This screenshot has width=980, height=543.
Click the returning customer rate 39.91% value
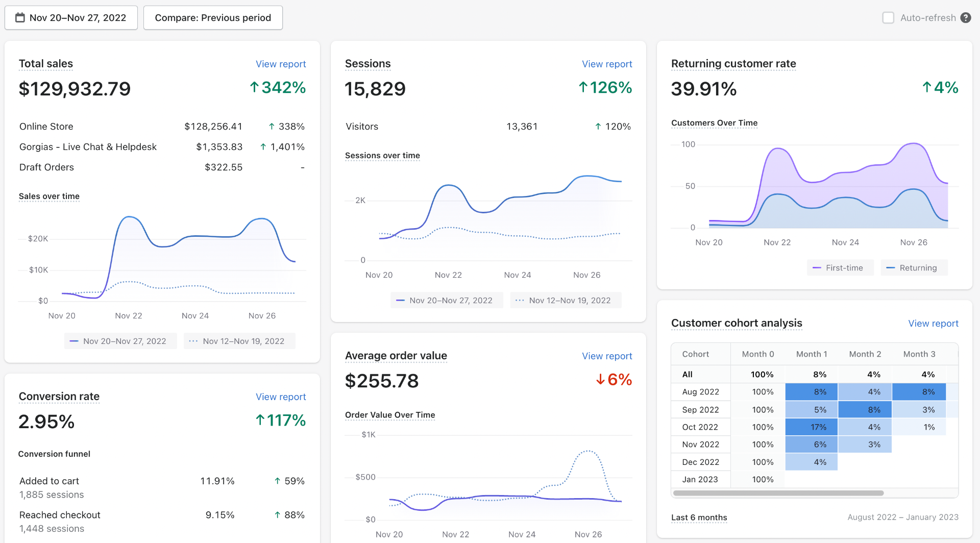pyautogui.click(x=704, y=89)
